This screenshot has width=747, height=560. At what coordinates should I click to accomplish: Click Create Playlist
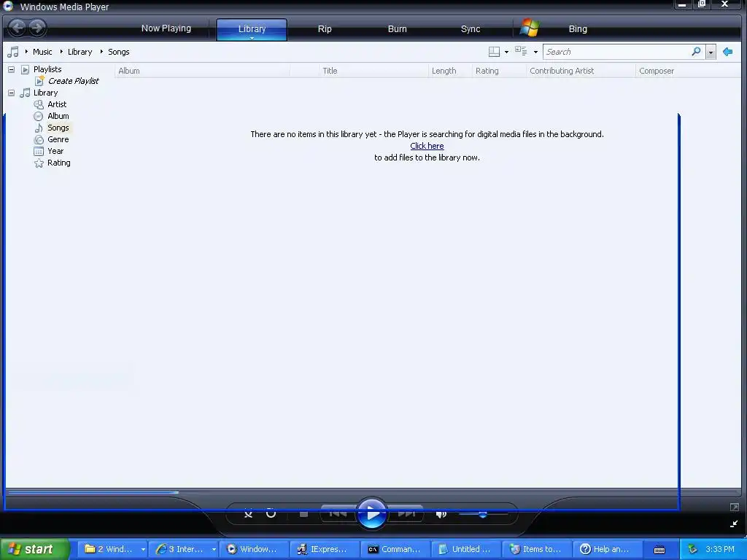point(74,81)
